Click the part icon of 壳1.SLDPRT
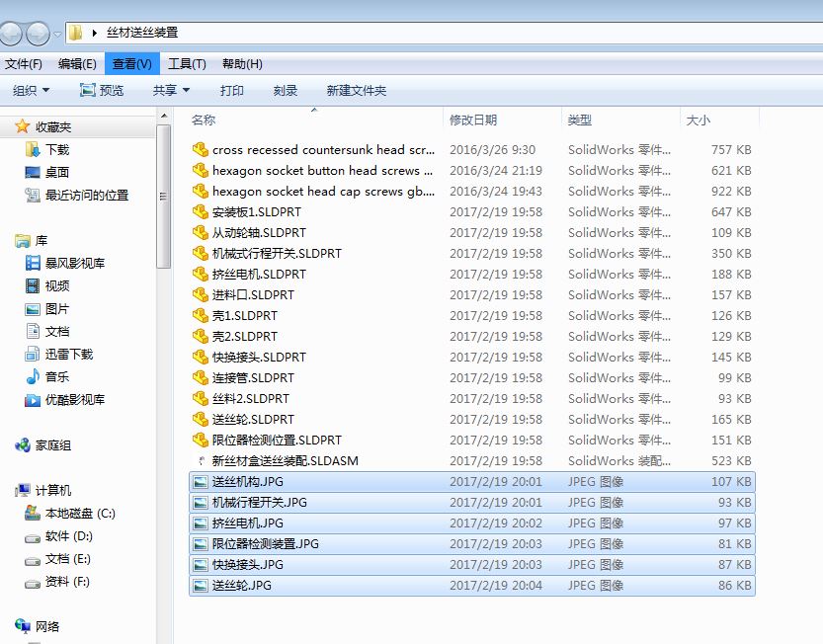 (201, 315)
